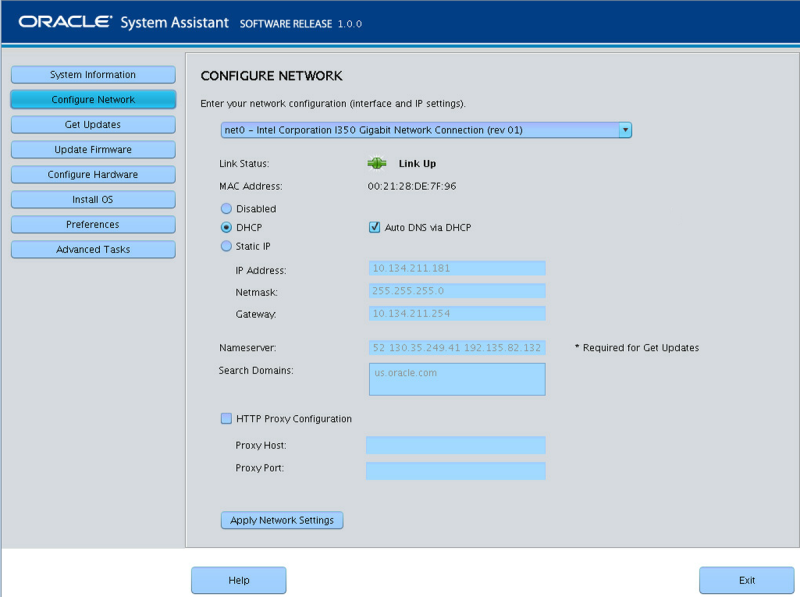
Task: Open the Install OS section
Action: (x=93, y=200)
